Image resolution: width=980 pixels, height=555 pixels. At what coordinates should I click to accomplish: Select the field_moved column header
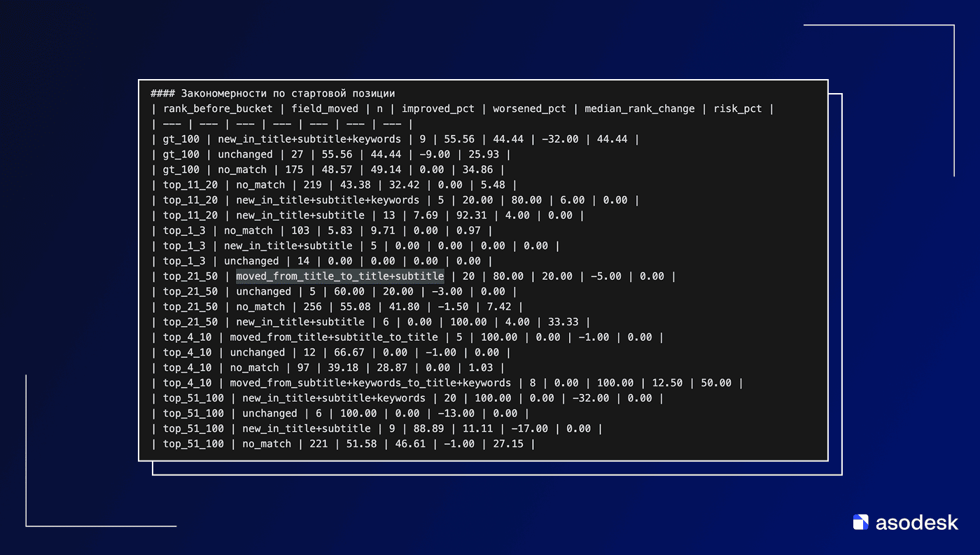[x=325, y=108]
